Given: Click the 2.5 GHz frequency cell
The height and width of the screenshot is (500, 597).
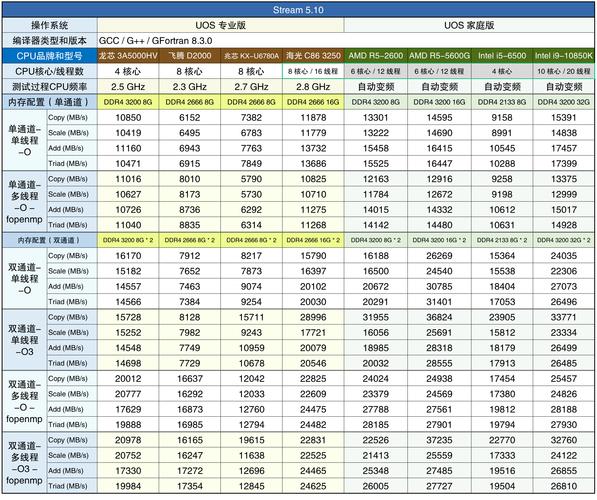Looking at the screenshot, I should click(x=128, y=87).
